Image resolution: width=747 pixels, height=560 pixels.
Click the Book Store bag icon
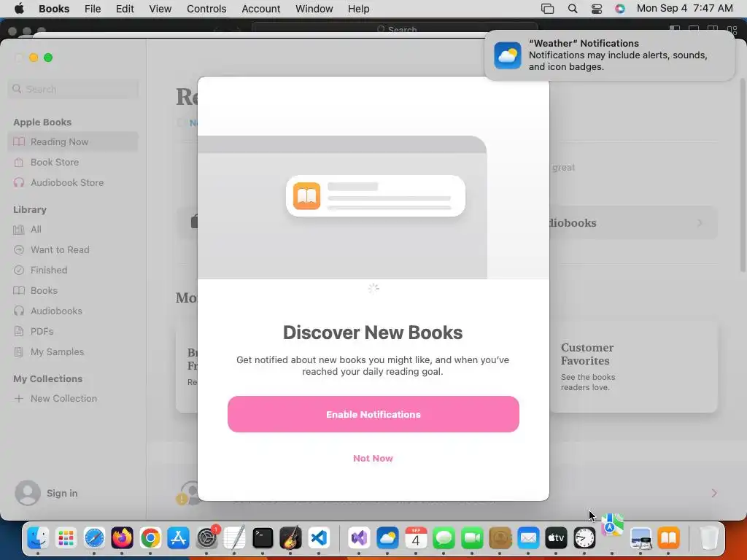click(18, 163)
